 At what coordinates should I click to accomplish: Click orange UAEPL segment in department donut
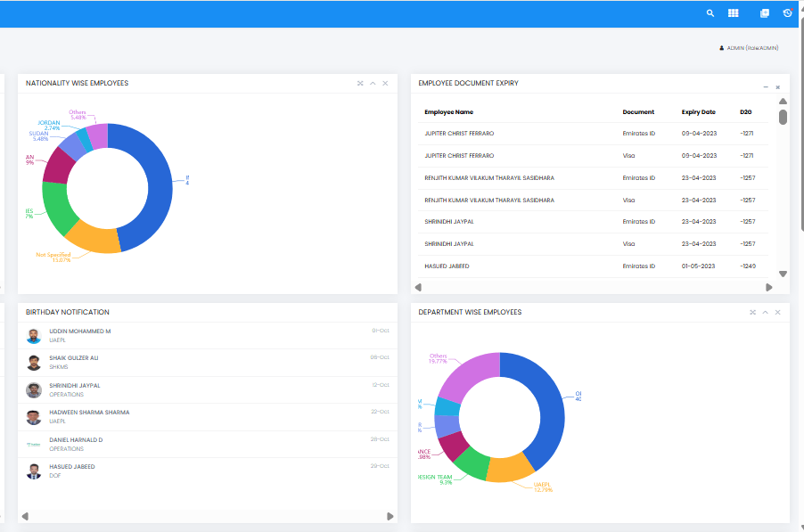[x=509, y=469]
